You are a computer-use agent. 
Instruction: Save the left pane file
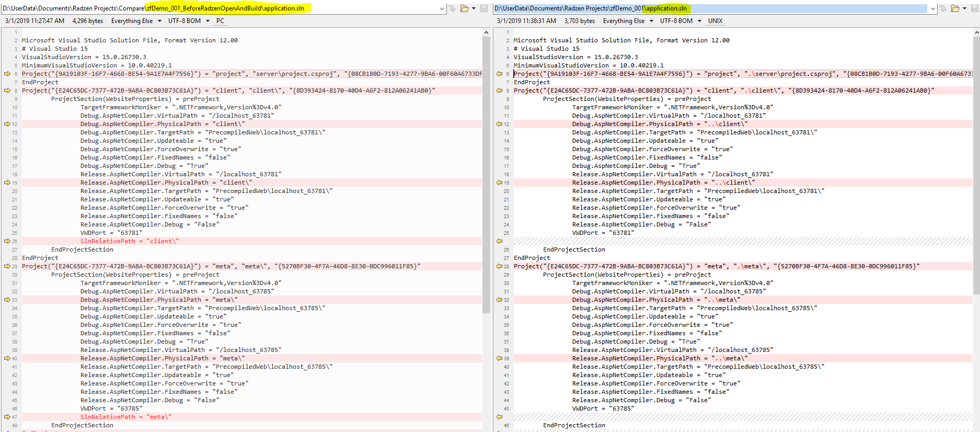[x=484, y=8]
